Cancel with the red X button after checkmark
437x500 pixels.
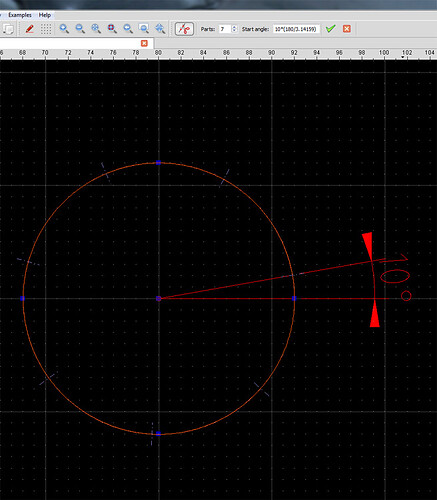pyautogui.click(x=347, y=29)
